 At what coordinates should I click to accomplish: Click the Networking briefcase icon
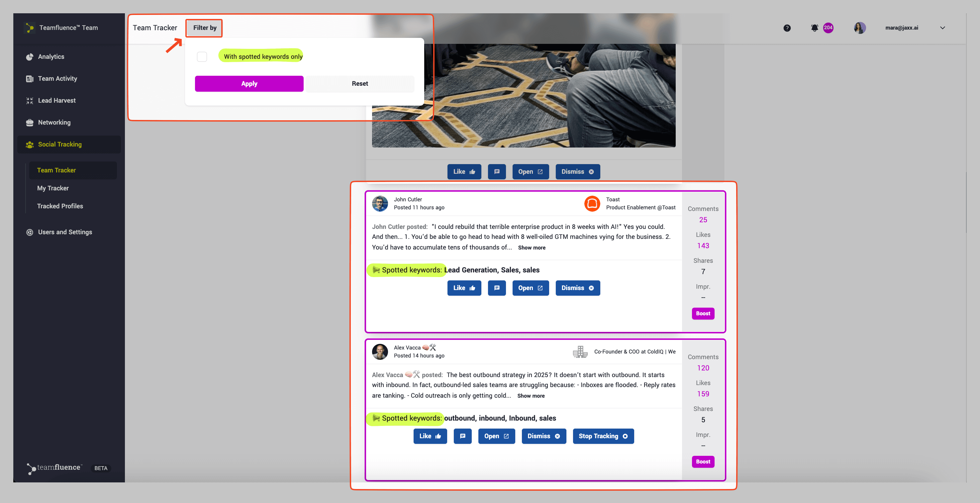pyautogui.click(x=30, y=123)
